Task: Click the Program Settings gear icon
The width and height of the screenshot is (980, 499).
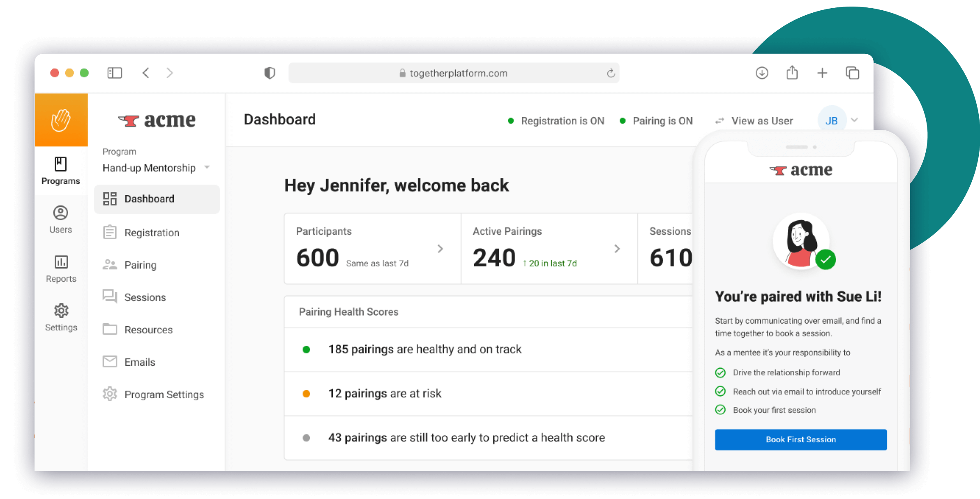Action: click(x=110, y=394)
